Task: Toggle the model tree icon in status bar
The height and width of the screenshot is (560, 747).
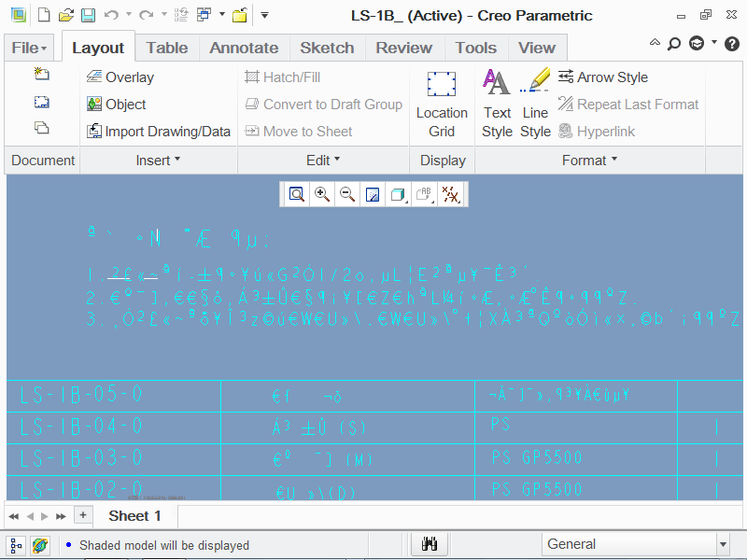Action: pyautogui.click(x=16, y=544)
